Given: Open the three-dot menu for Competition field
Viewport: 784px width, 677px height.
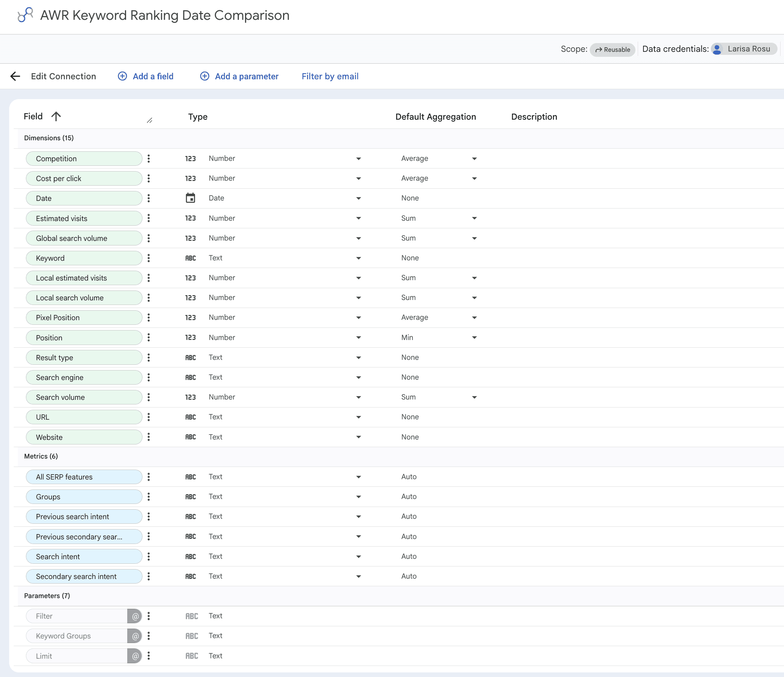Looking at the screenshot, I should coord(149,159).
